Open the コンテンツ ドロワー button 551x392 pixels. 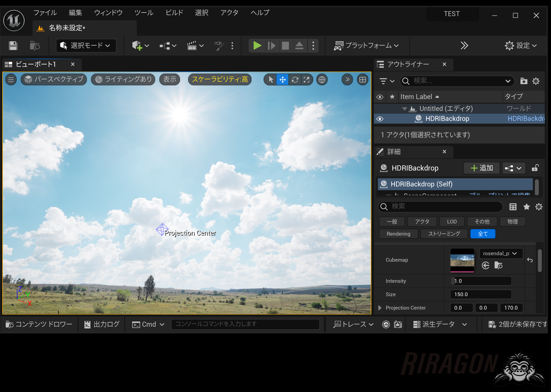(x=39, y=324)
